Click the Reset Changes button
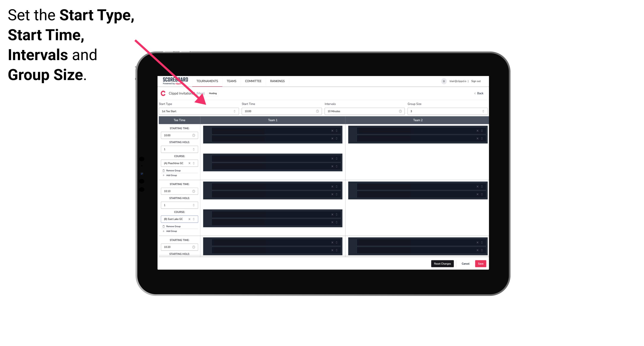 [x=442, y=263]
